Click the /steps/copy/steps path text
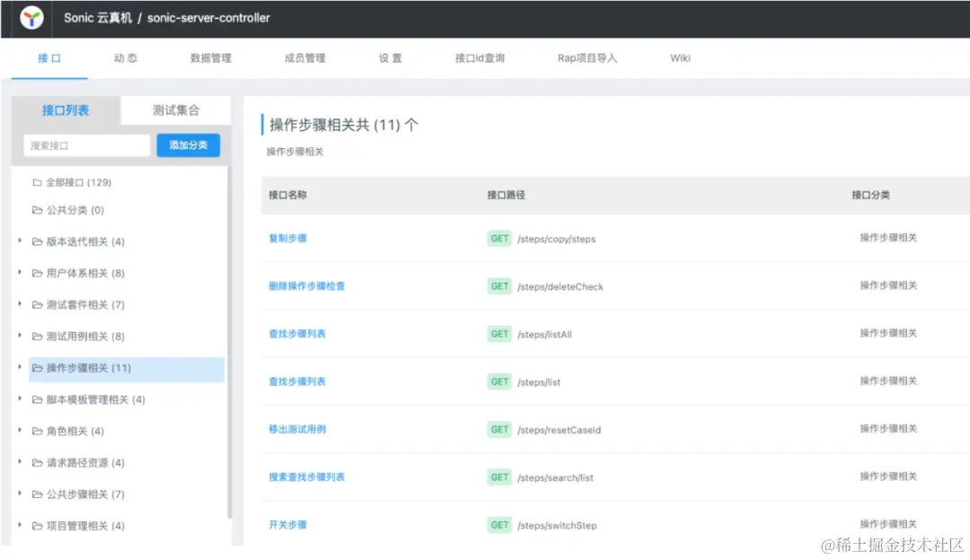Image resolution: width=970 pixels, height=560 pixels. (557, 240)
